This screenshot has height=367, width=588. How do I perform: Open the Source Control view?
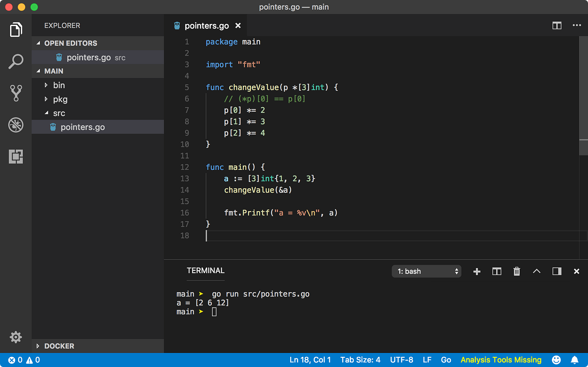click(16, 93)
